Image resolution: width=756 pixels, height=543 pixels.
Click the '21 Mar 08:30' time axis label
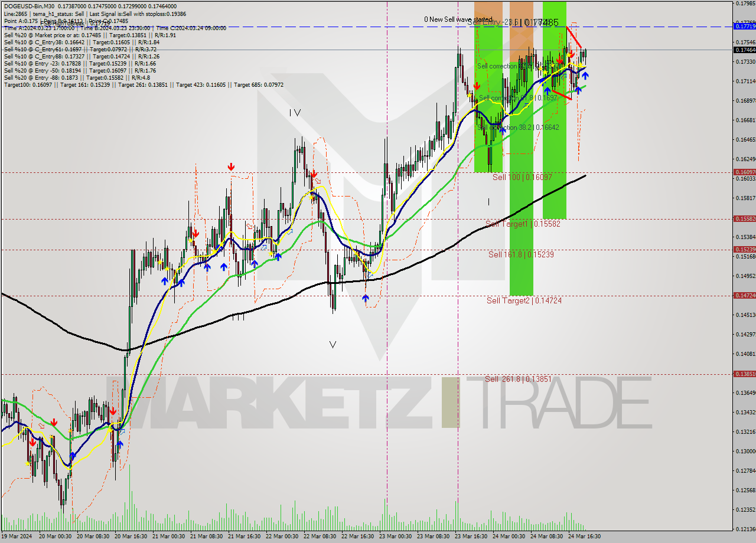[x=207, y=537]
